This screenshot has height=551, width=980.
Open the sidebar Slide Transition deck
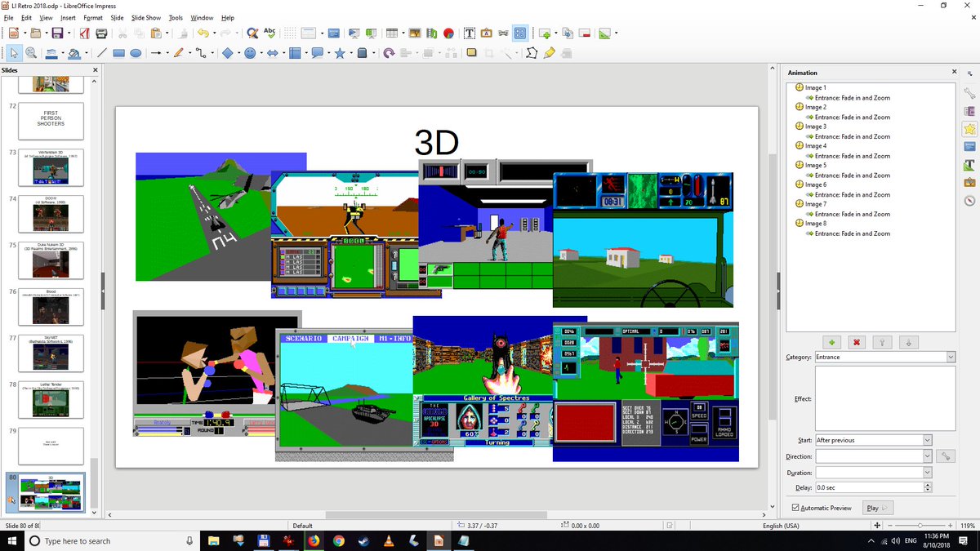(x=969, y=111)
